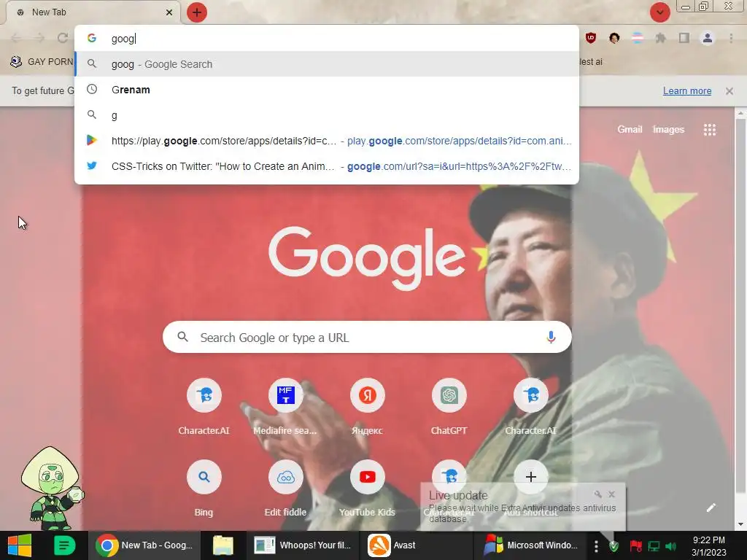Pick the single 'g' search suggestion

(x=327, y=115)
